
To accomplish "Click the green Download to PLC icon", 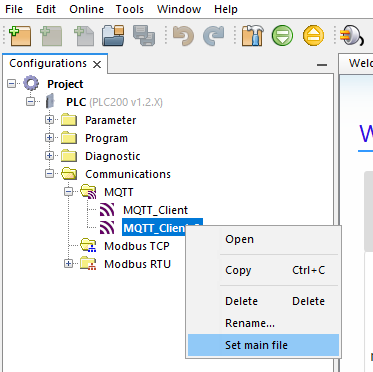I will pos(282,36).
